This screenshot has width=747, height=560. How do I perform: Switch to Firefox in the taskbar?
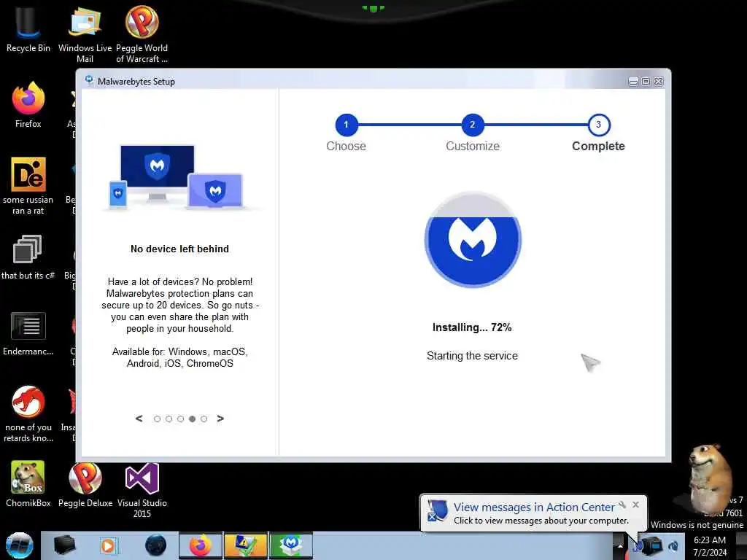click(201, 545)
